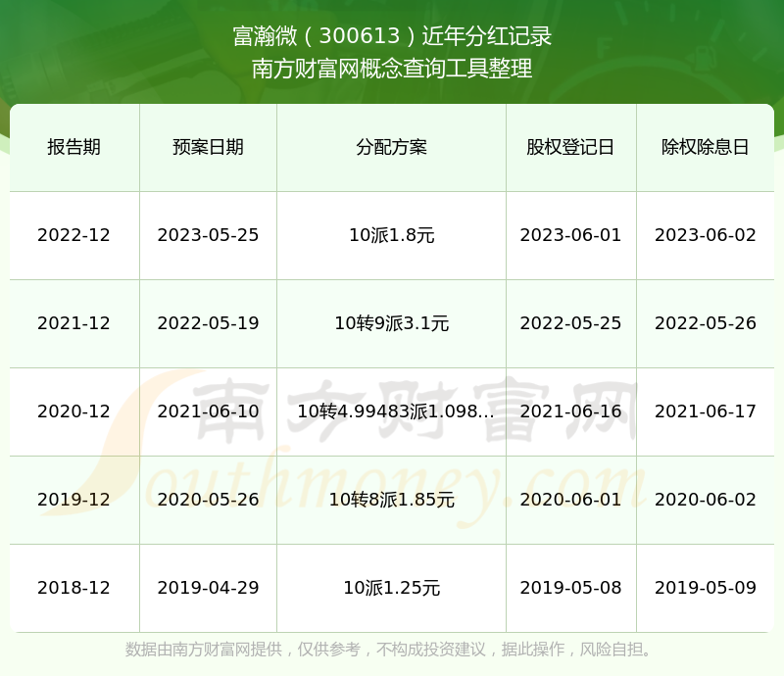Click the plan cell 10派1.25元
Screen dimensions: 784x676
coord(391,588)
